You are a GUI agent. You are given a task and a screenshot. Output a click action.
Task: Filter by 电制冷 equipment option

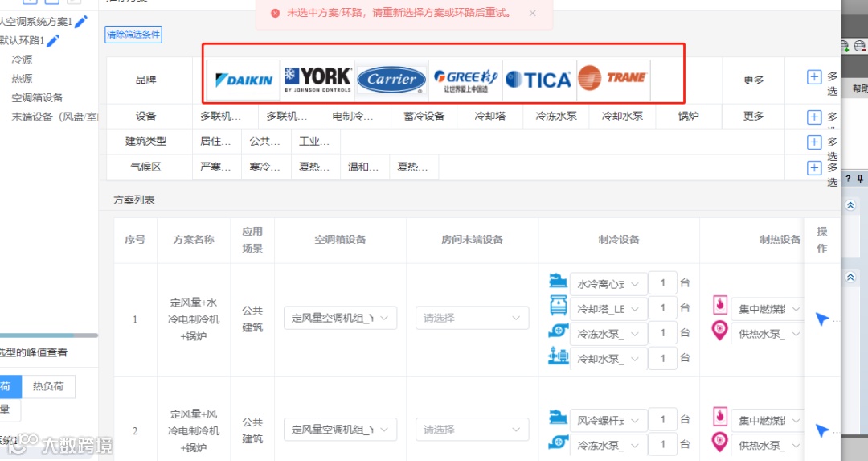click(358, 117)
